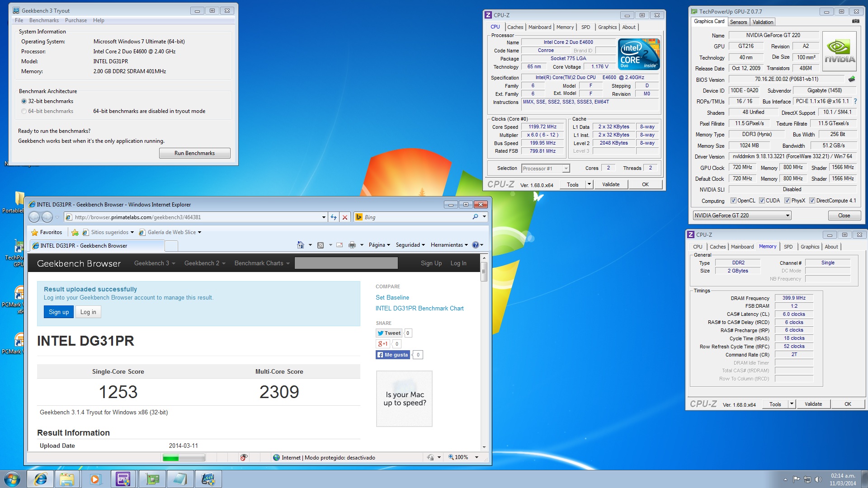Open the Geekbench 3 dropdown in navbar

(x=155, y=263)
